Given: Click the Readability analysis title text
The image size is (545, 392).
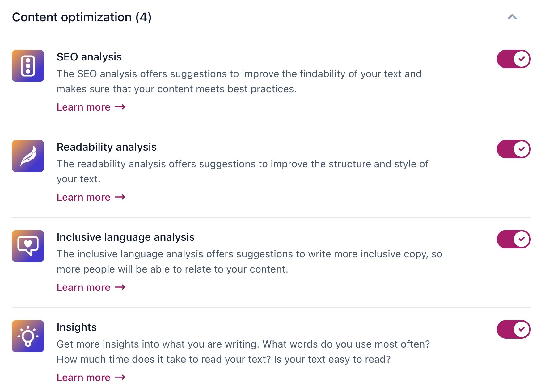Looking at the screenshot, I should 107,147.
